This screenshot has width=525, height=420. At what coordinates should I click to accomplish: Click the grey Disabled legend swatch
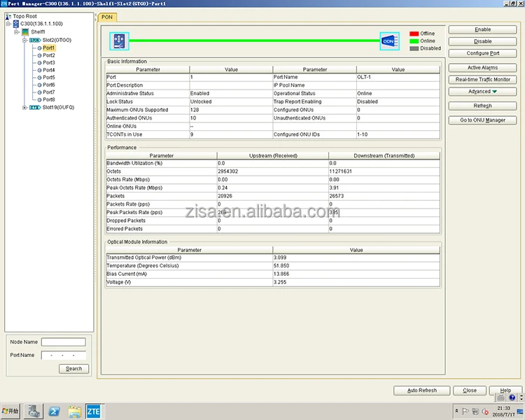point(414,48)
